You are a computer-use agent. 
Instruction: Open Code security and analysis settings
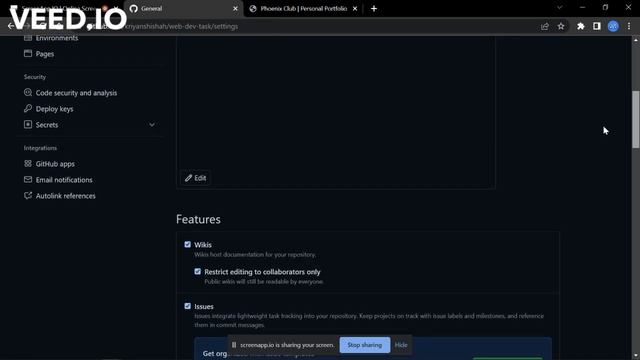76,93
